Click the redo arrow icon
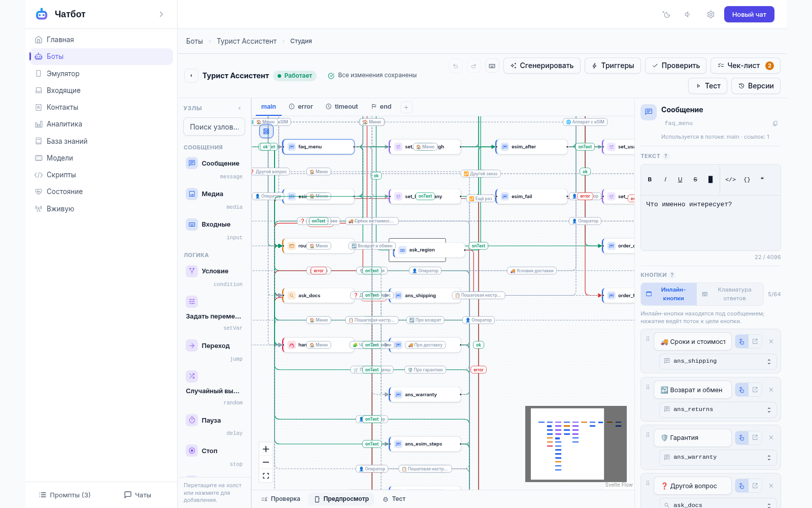The image size is (812, 508). click(473, 66)
